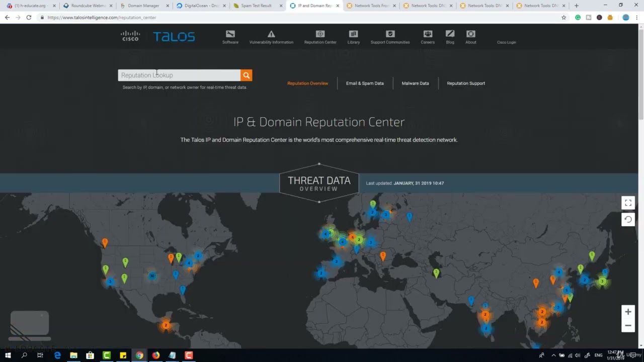Click the Vulnerability Information label

271,42
